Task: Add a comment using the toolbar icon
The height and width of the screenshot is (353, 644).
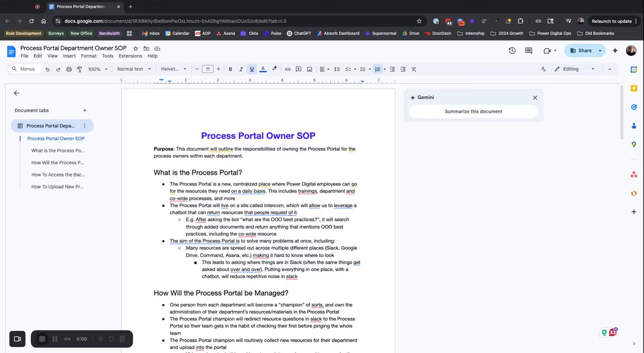Action: coord(298,69)
